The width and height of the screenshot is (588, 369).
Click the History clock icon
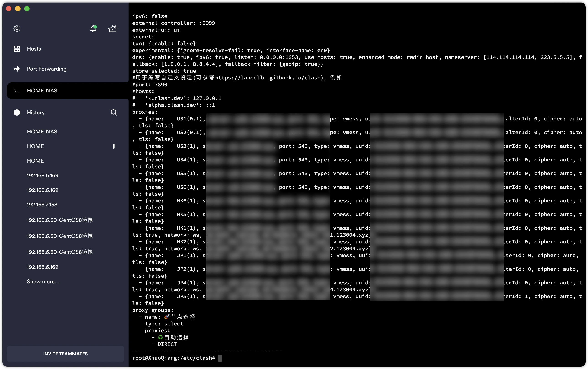point(17,113)
